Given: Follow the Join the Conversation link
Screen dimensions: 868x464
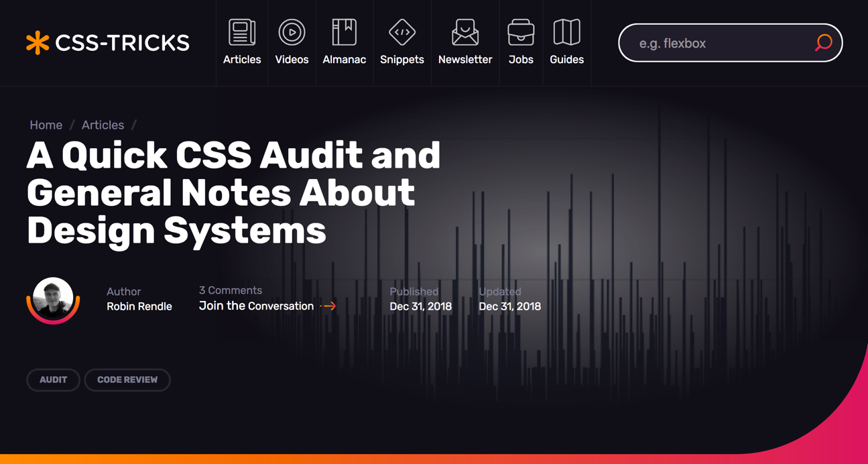Looking at the screenshot, I should 256,306.
